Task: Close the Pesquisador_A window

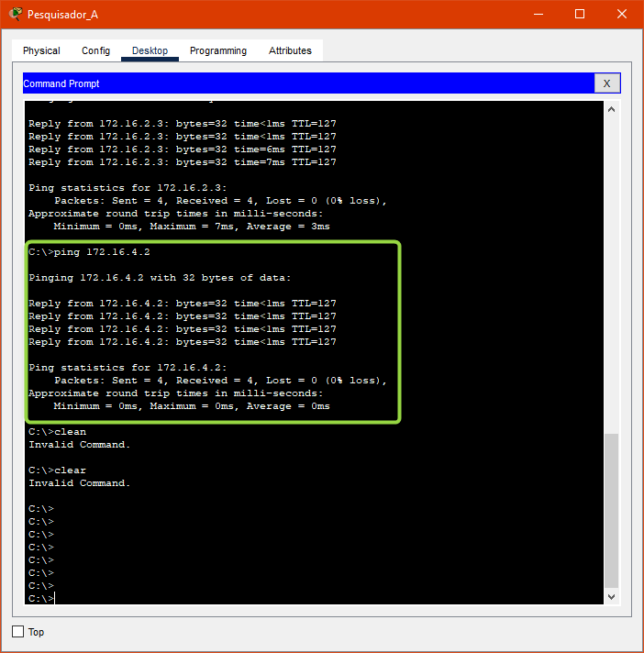Action: [x=621, y=14]
